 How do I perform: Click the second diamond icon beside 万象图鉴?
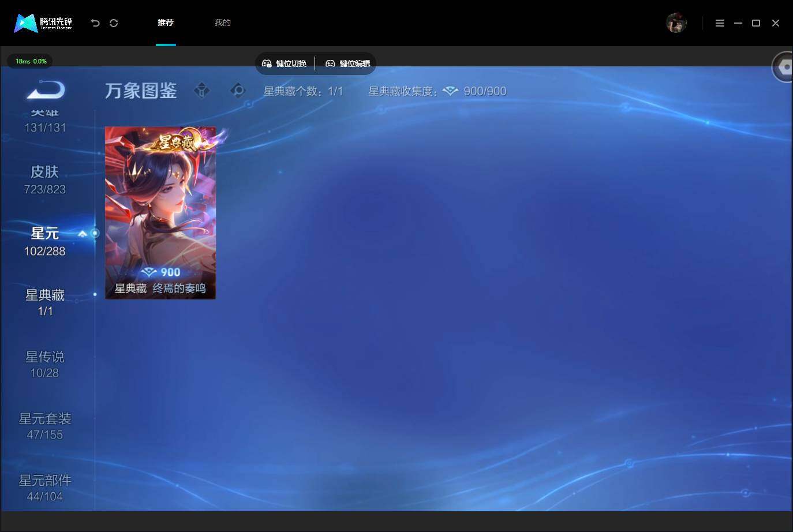click(238, 91)
